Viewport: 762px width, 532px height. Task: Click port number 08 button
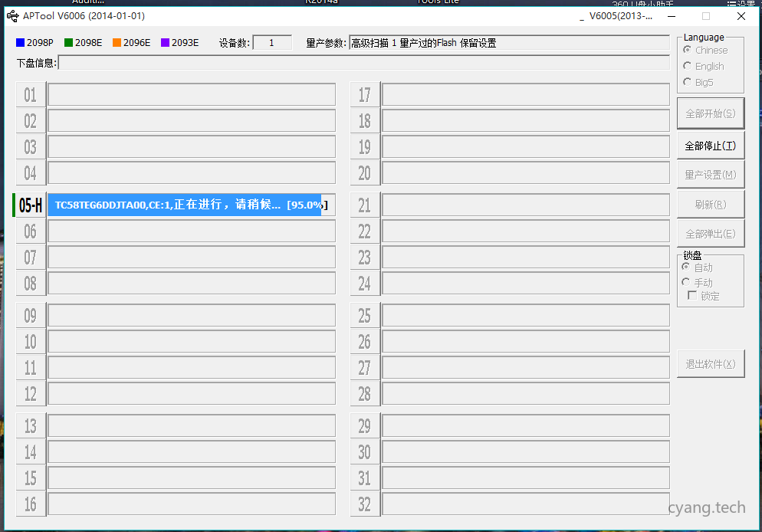click(x=30, y=283)
